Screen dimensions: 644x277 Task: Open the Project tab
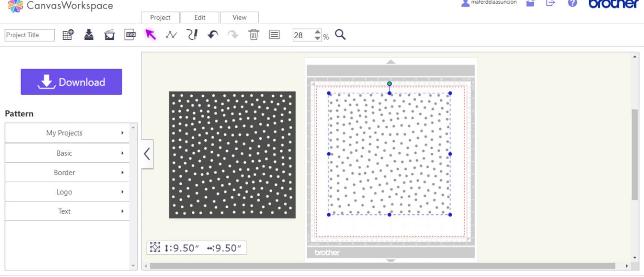point(160,17)
